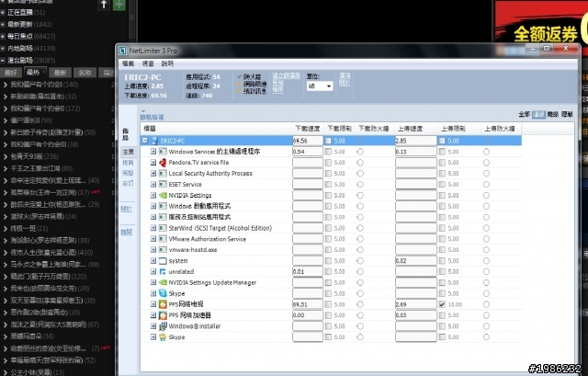Click the unrelated process icon
The height and width of the screenshot is (376, 588).
pyautogui.click(x=163, y=271)
